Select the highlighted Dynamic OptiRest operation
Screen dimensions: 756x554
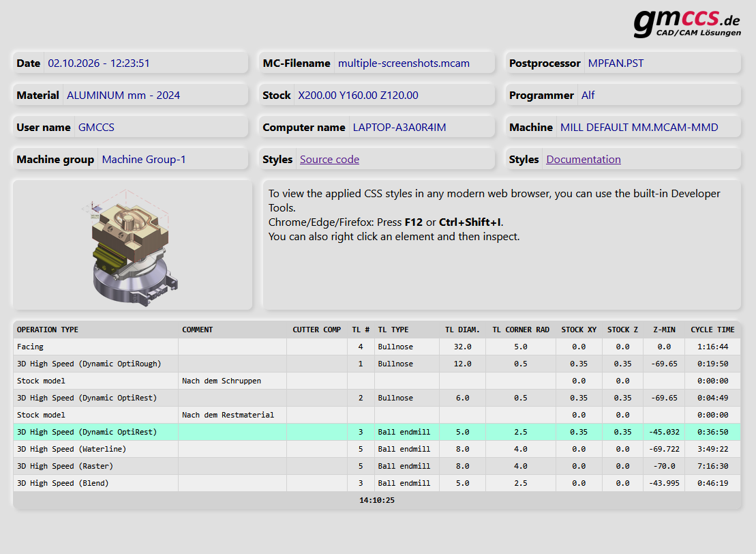tap(376, 432)
